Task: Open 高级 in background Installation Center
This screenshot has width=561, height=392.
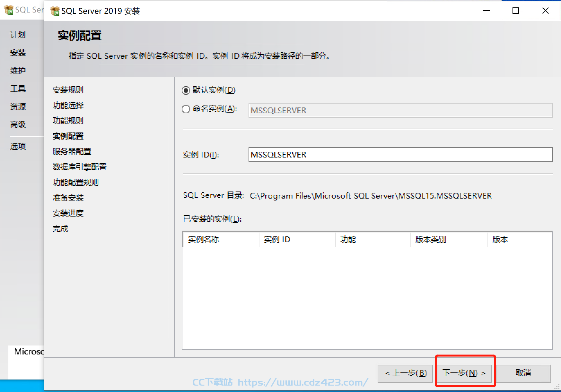Action: tap(18, 124)
